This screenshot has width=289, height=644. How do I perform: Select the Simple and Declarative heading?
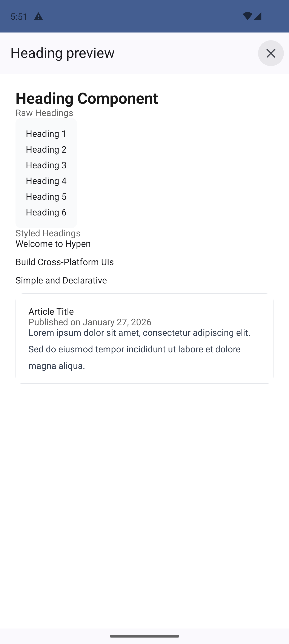(x=61, y=280)
